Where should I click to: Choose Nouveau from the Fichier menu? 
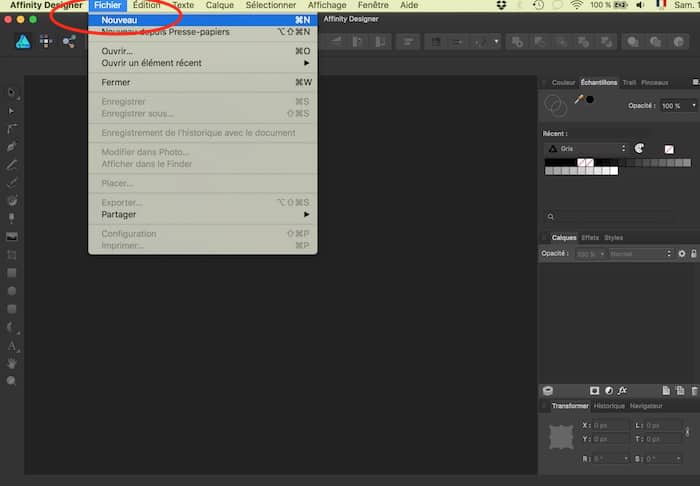click(x=203, y=20)
